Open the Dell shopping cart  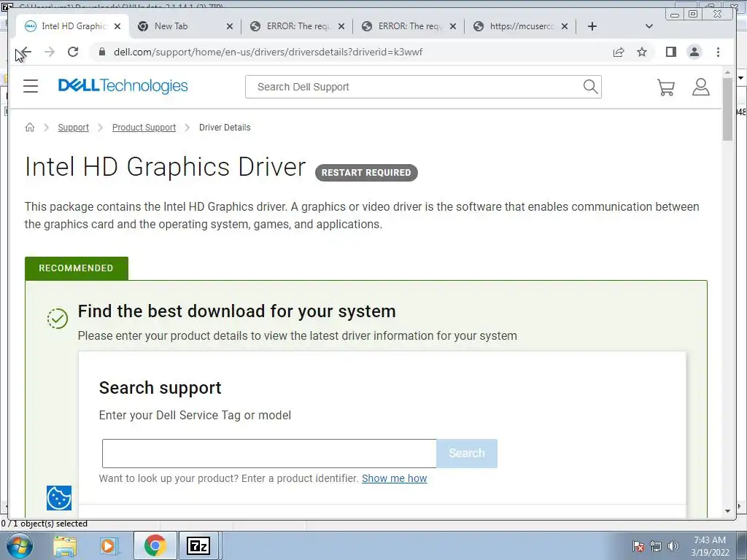point(665,87)
